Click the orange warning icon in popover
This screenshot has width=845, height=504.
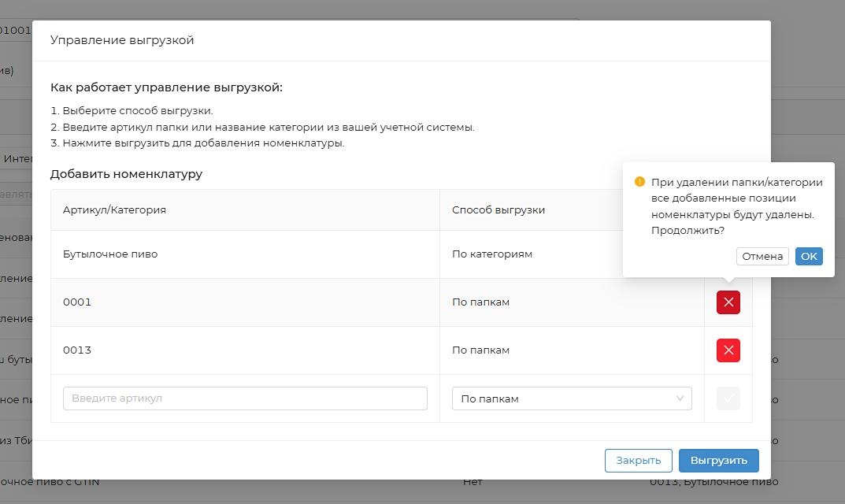click(x=639, y=182)
